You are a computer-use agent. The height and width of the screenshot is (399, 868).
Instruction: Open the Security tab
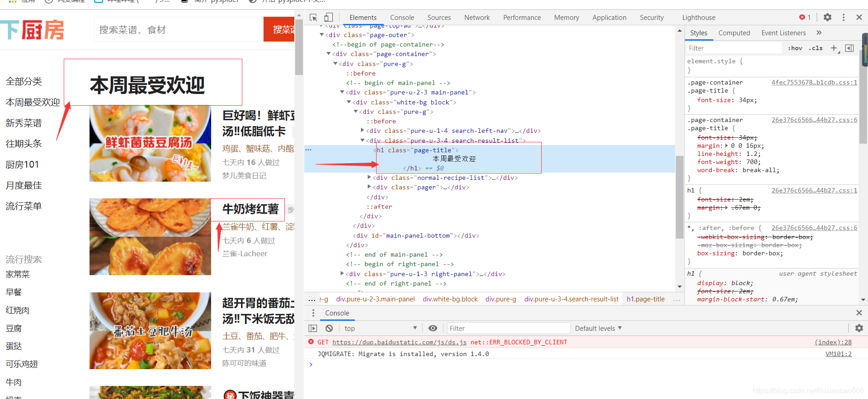(651, 18)
